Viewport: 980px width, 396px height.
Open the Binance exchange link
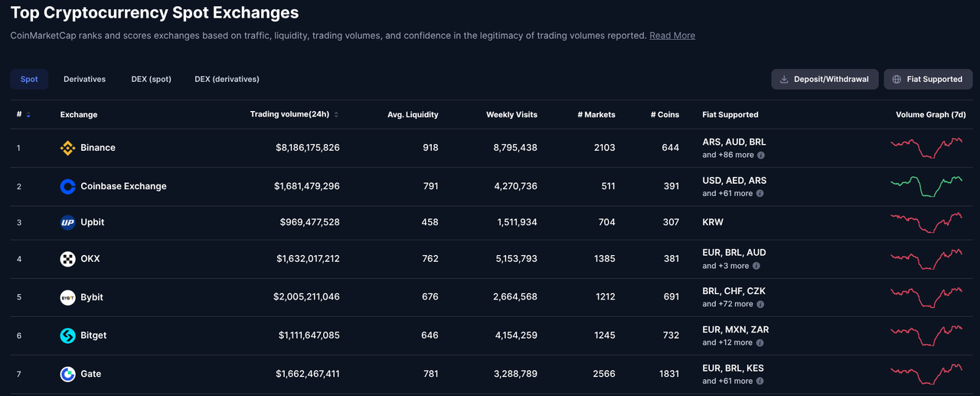click(98, 148)
